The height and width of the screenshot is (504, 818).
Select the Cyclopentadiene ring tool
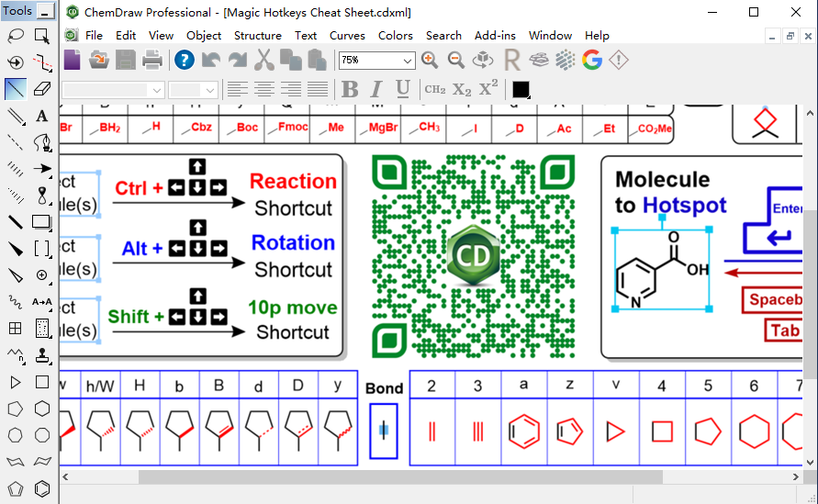[15, 489]
